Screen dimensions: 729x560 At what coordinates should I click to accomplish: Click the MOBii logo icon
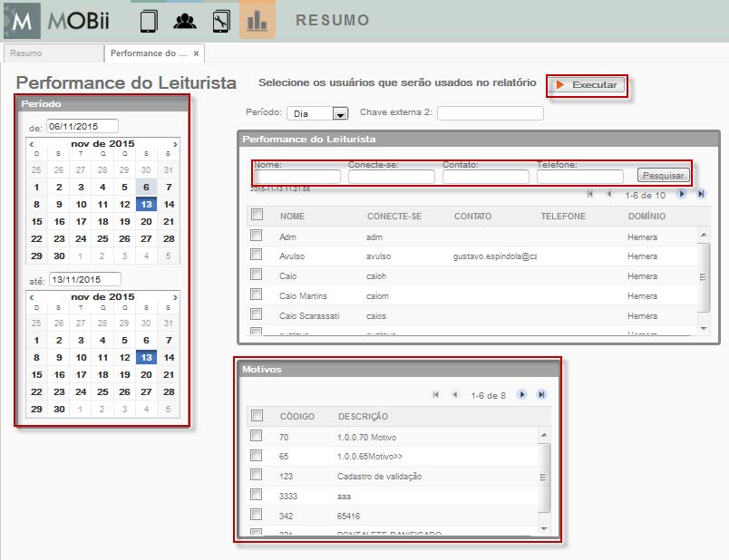click(22, 21)
